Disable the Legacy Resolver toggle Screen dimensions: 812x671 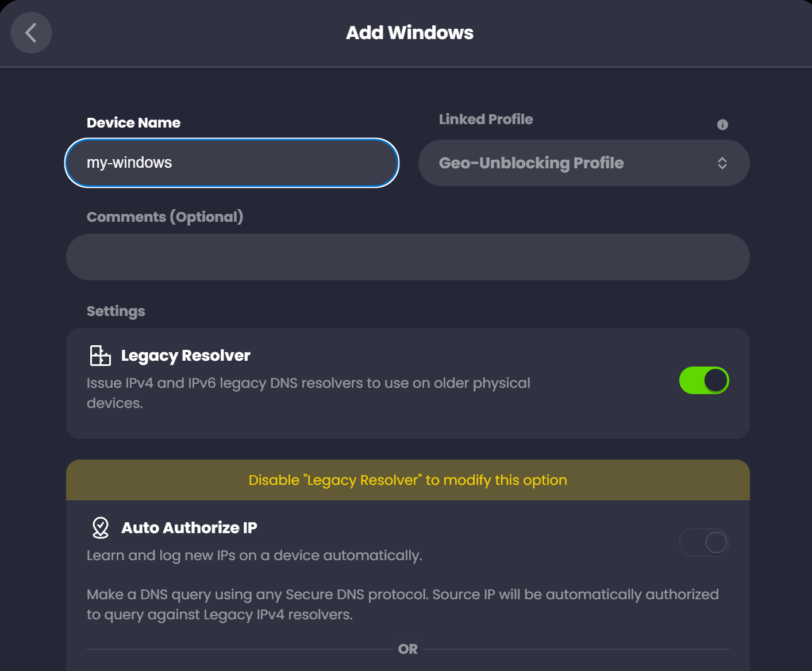(x=704, y=380)
